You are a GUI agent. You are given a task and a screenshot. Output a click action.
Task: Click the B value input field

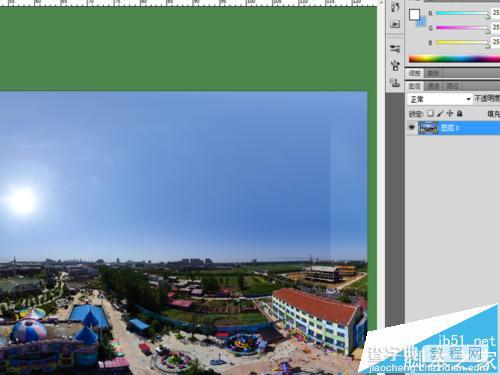coord(496,42)
